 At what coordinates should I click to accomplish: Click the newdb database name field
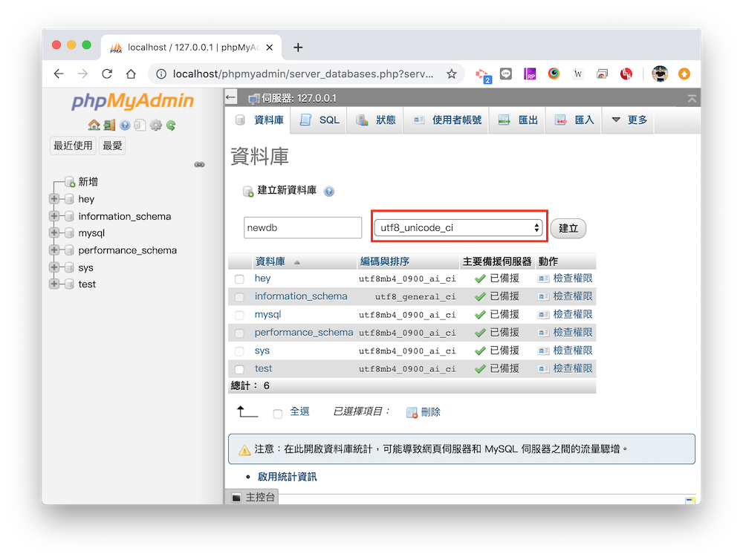pyautogui.click(x=303, y=228)
